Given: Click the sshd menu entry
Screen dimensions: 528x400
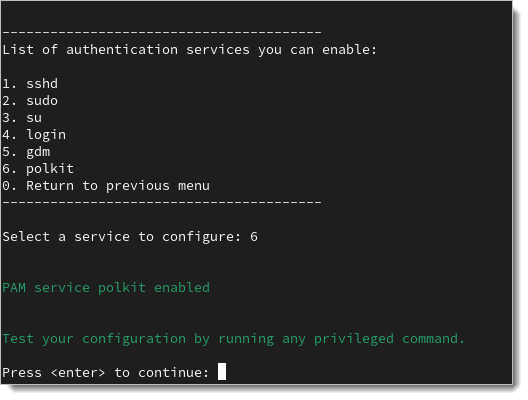Looking at the screenshot, I should 30,84.
